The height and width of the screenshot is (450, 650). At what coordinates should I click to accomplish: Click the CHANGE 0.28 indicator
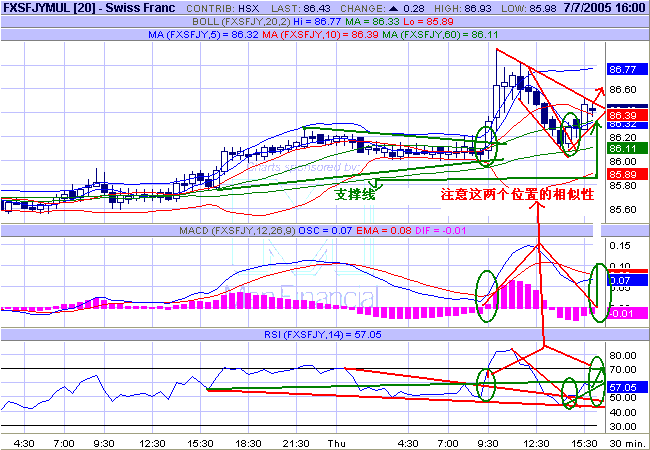tap(382, 8)
